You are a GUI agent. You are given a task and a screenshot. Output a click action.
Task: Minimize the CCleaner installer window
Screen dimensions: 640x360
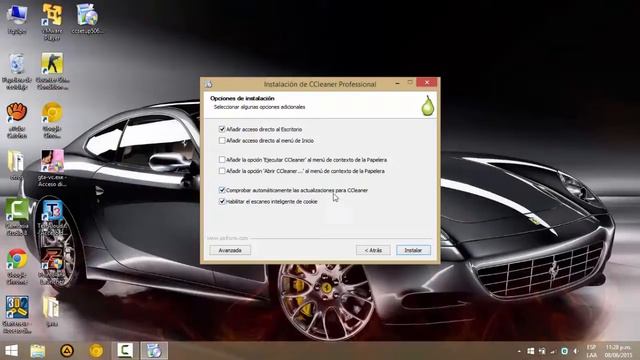pos(398,83)
